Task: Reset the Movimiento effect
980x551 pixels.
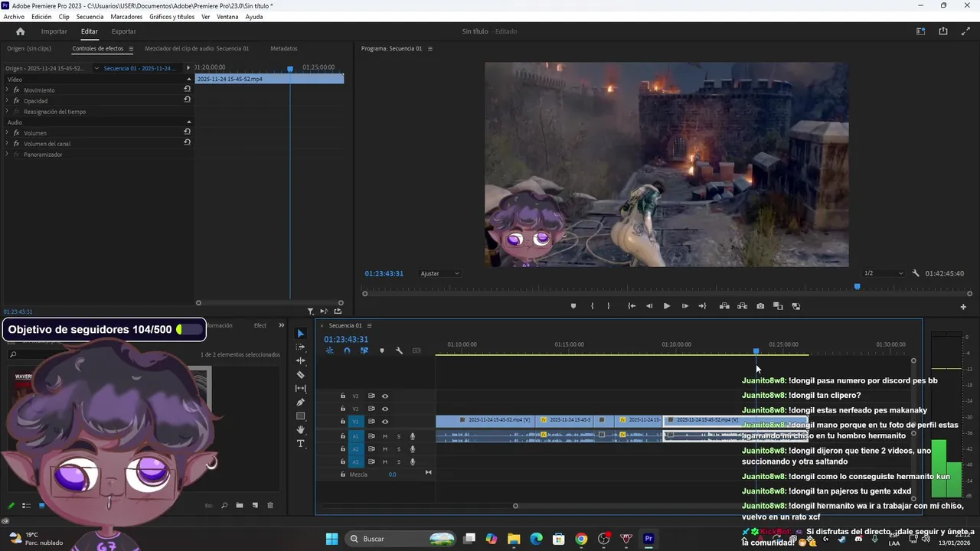Action: (187, 89)
